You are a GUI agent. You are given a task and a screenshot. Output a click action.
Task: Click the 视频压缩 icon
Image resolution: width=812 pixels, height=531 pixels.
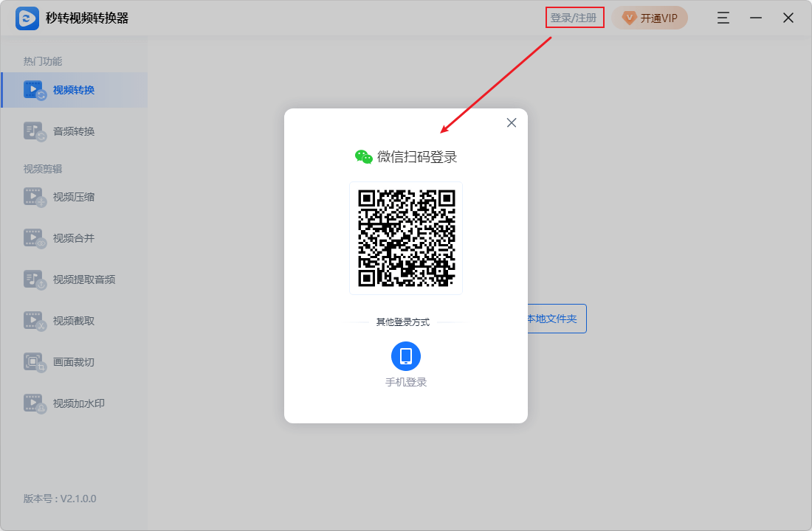tap(35, 197)
